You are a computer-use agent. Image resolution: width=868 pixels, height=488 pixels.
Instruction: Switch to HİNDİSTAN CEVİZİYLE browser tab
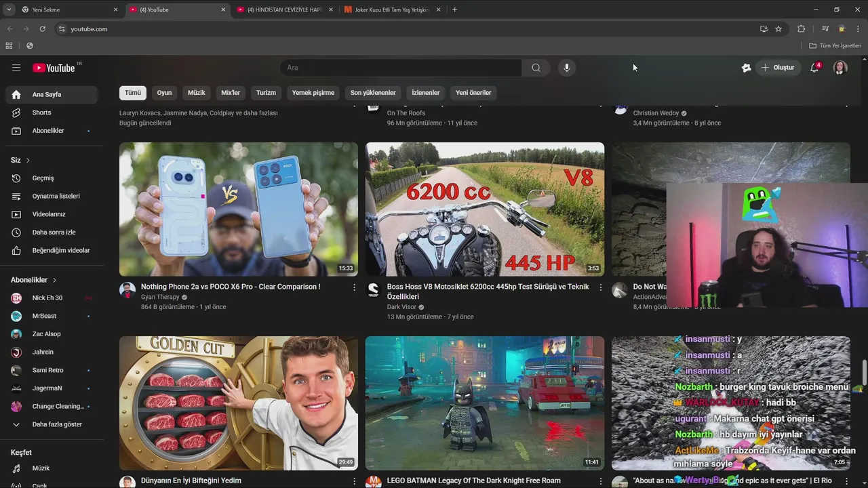(x=285, y=9)
